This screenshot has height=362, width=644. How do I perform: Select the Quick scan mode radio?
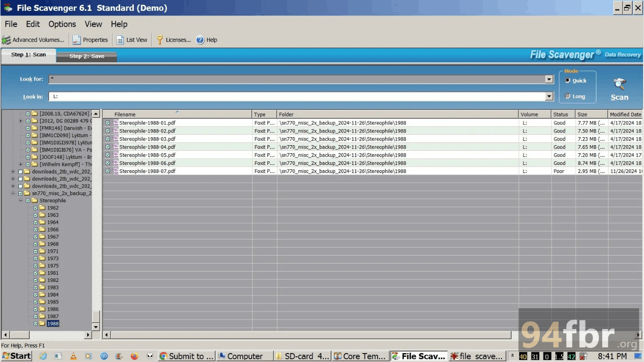coord(568,81)
